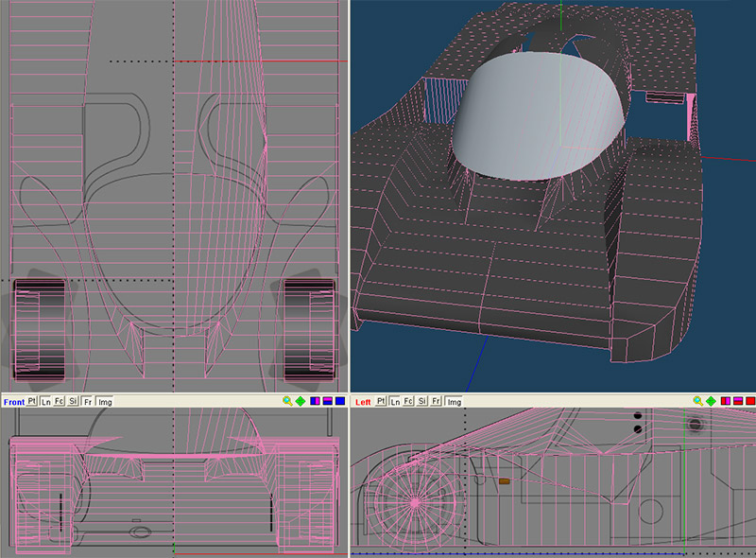
Task: Click the zoom magnifier in Left view
Action: (698, 402)
